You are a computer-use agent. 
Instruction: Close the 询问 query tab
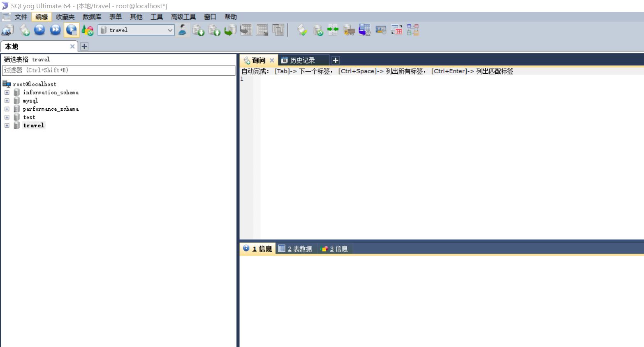click(272, 61)
